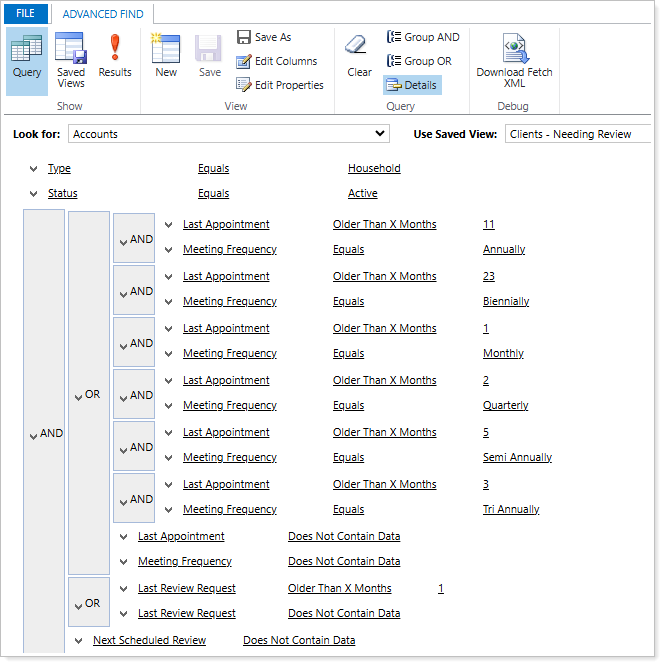The height and width of the screenshot is (666, 664).
Task: Select the ADVANCED FIND tab
Action: 103,14
